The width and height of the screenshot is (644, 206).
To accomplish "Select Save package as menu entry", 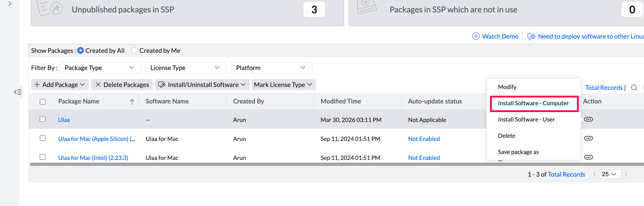I will coord(518,152).
